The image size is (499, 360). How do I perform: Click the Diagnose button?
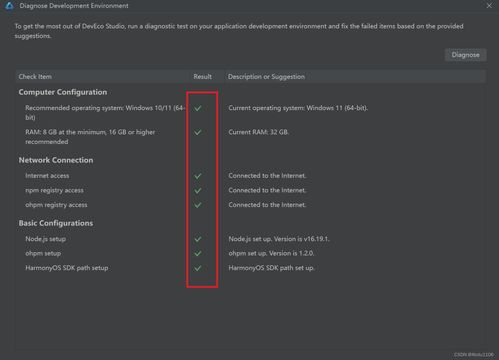click(465, 55)
